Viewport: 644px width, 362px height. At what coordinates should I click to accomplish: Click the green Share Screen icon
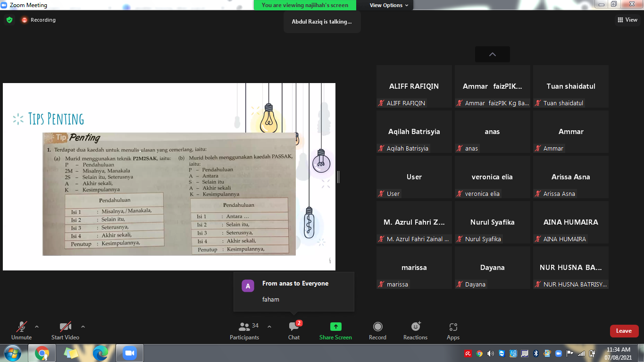(x=335, y=327)
